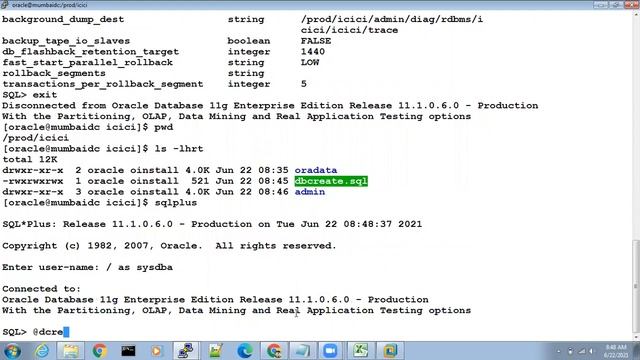Click the volume icon in the system tray

[591, 351]
